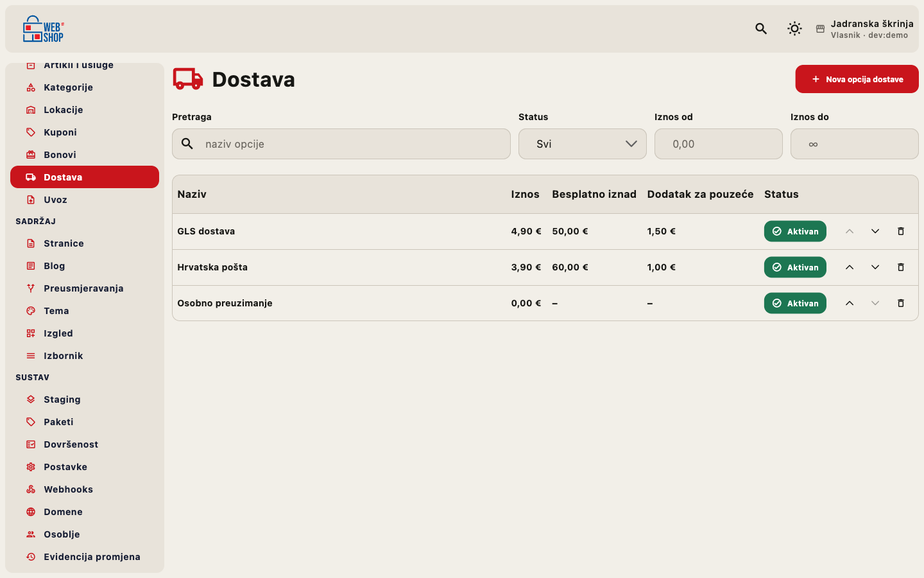Click the Iznos do input field
924x578 pixels.
[855, 144]
